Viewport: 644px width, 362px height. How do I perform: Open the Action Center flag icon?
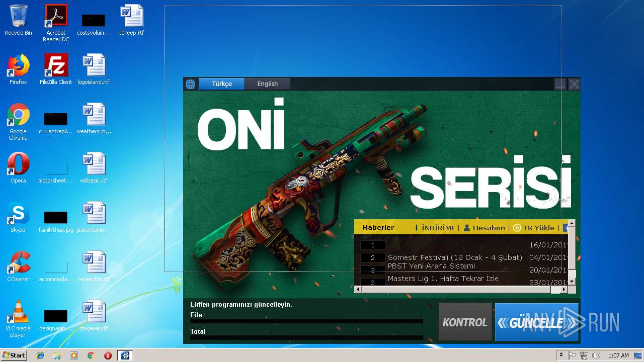(572, 355)
